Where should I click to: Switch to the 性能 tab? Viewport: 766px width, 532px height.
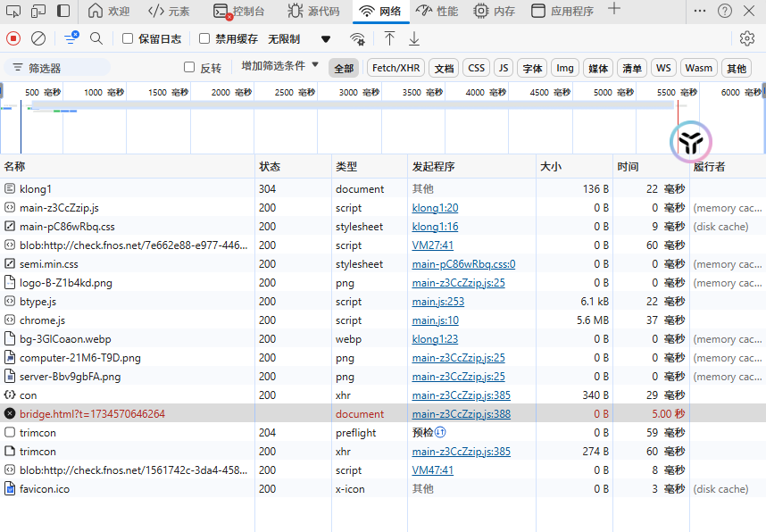[x=437, y=11]
